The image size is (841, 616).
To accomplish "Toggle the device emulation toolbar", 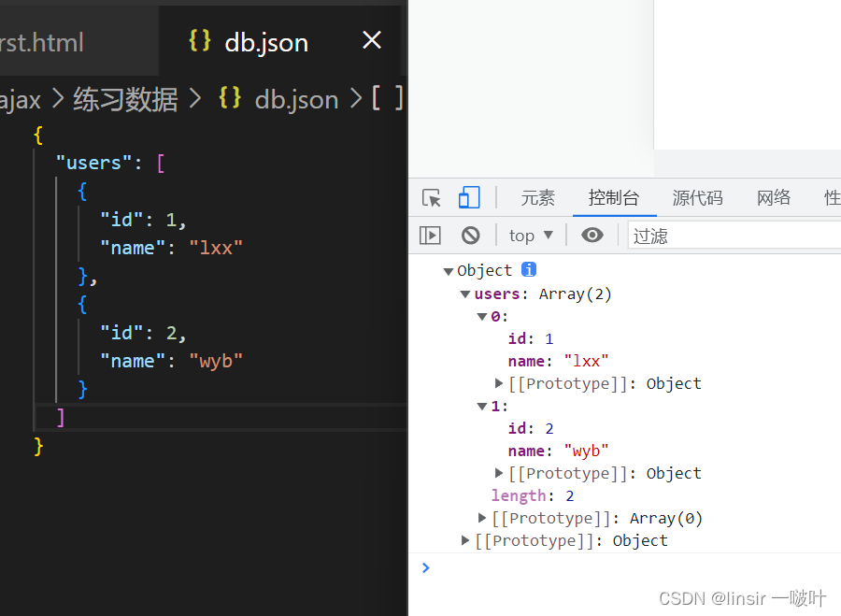I will point(468,197).
